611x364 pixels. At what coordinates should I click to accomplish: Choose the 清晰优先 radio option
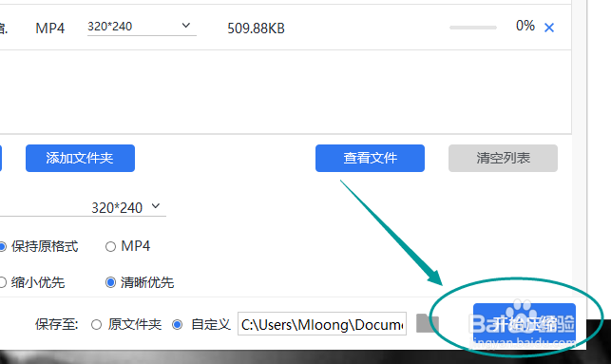(110, 282)
